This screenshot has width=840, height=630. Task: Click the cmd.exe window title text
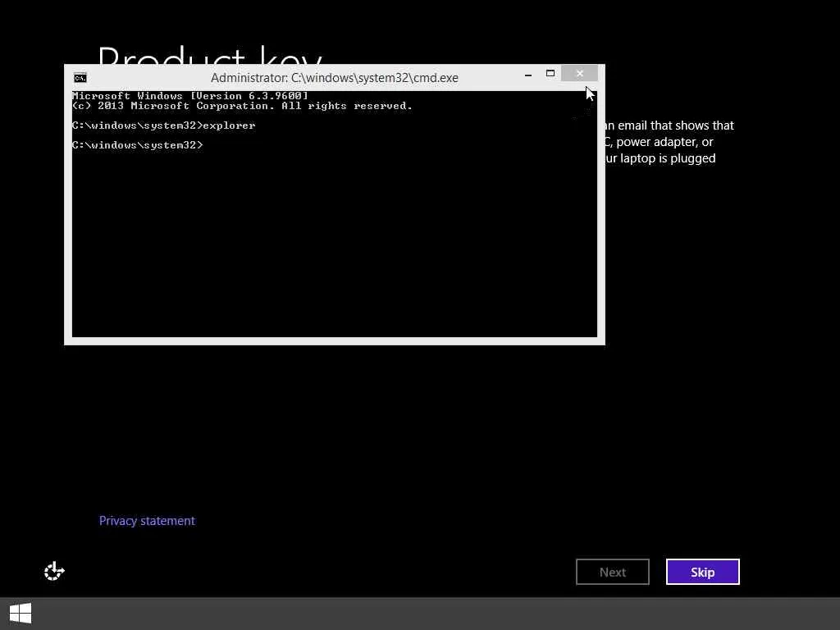click(x=335, y=78)
